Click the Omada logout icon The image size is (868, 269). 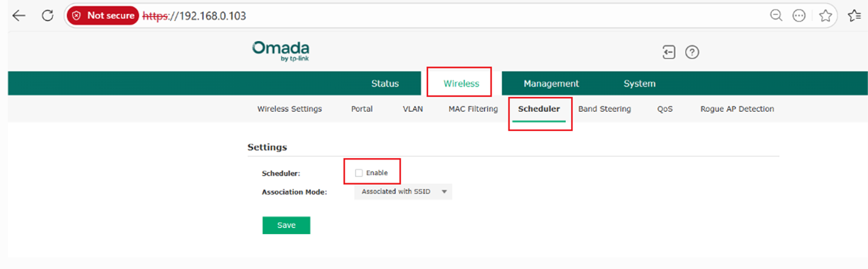tap(669, 52)
